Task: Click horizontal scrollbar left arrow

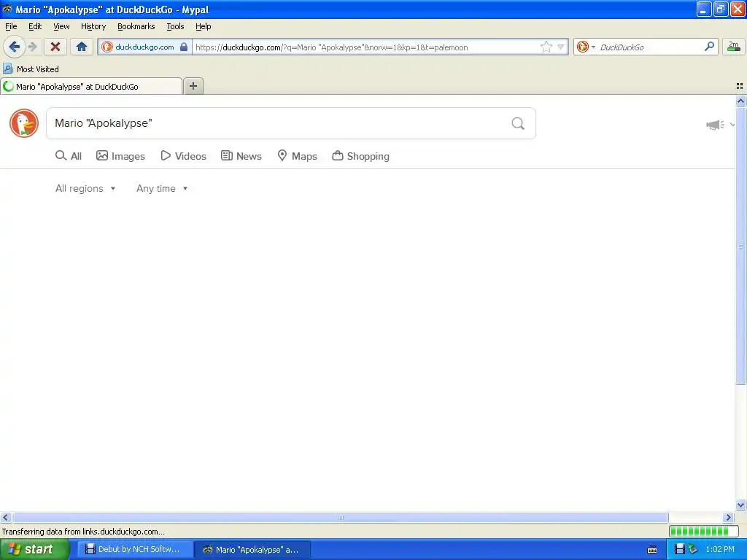Action: click(5, 517)
